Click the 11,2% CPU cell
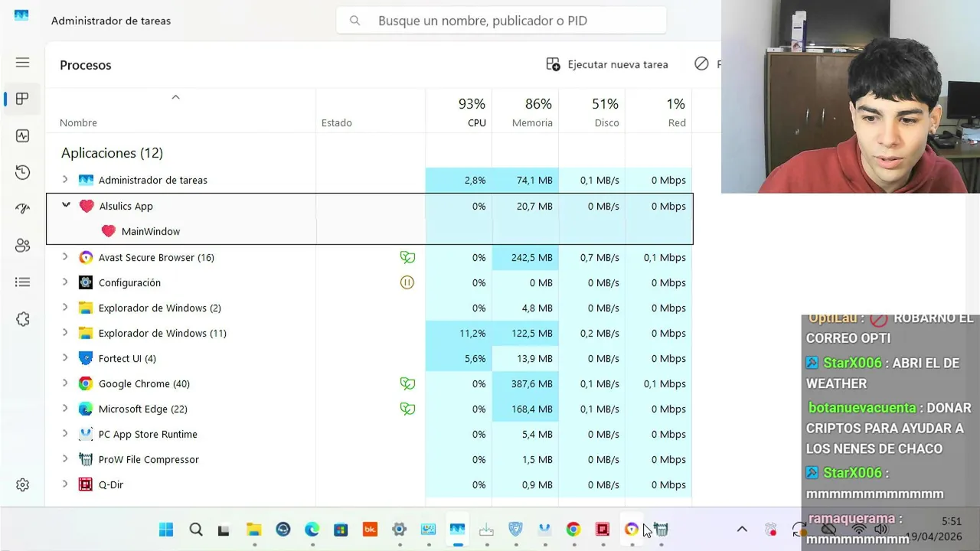This screenshot has height=551, width=980. 459,333
